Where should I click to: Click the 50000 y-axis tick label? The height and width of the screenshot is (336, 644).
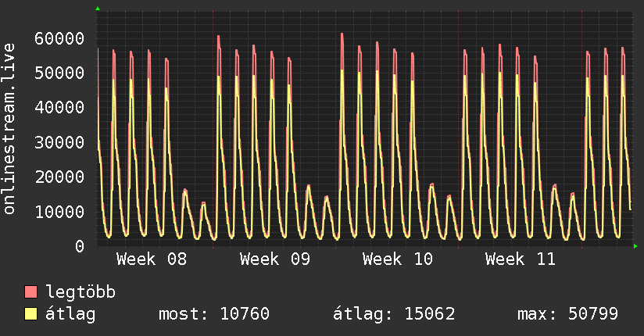[59, 73]
